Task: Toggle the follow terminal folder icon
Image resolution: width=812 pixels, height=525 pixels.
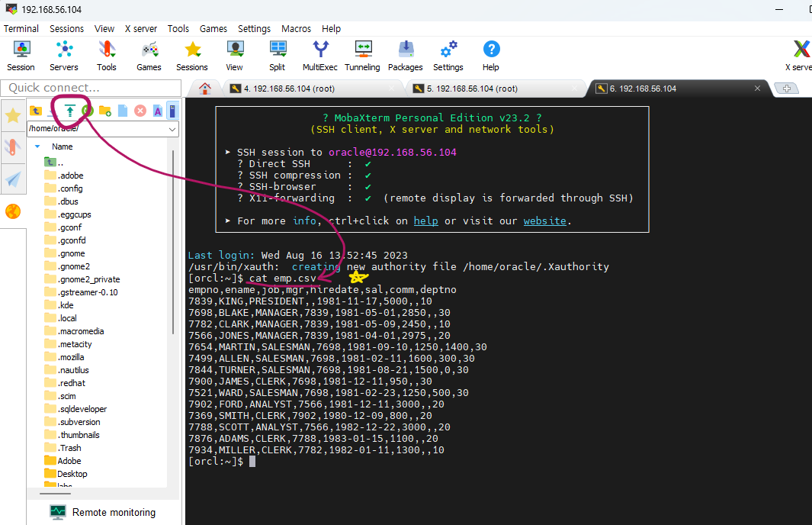Action: [173, 111]
